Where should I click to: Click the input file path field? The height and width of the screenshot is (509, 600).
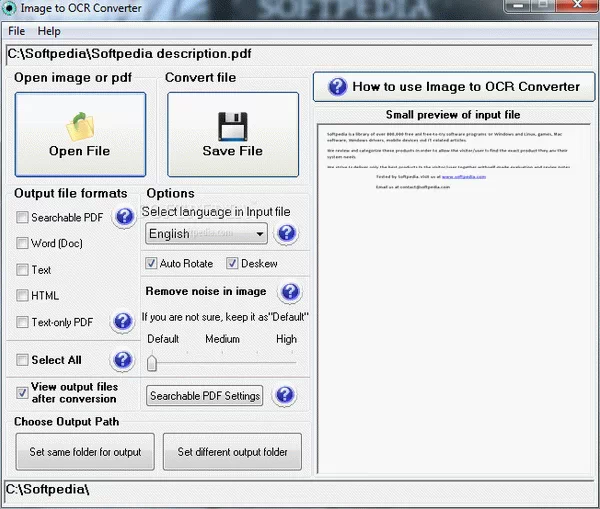[300, 55]
